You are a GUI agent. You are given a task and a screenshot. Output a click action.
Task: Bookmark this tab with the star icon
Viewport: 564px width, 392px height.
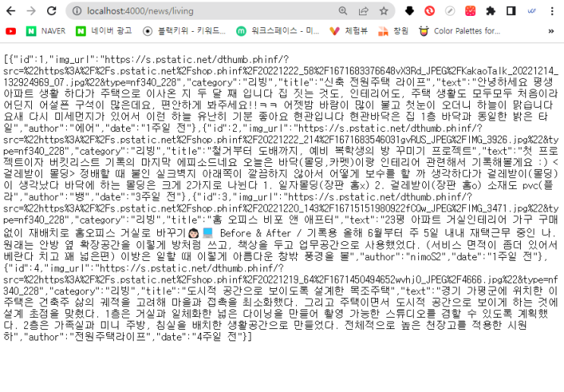coord(384,11)
